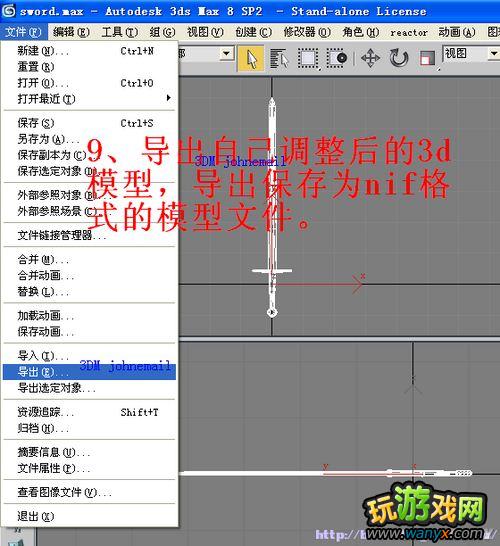500x546 pixels.
Task: Select the highlighted 导出(E) menu entry
Action: (89, 372)
